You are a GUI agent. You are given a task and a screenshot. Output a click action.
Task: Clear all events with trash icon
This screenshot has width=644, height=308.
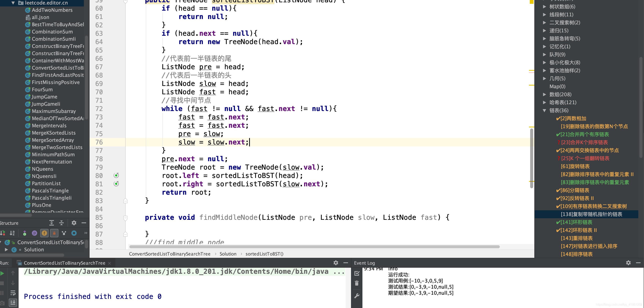point(357,283)
